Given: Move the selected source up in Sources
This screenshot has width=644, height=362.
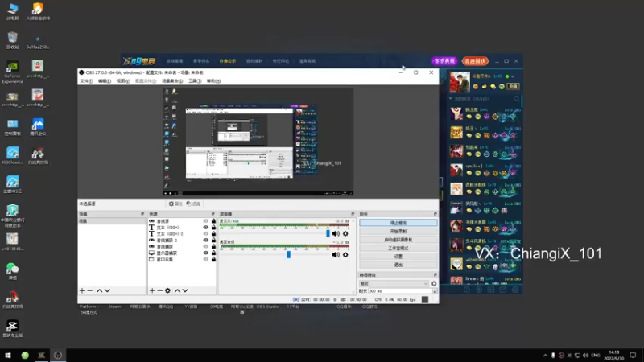Looking at the screenshot, I should click(x=177, y=290).
